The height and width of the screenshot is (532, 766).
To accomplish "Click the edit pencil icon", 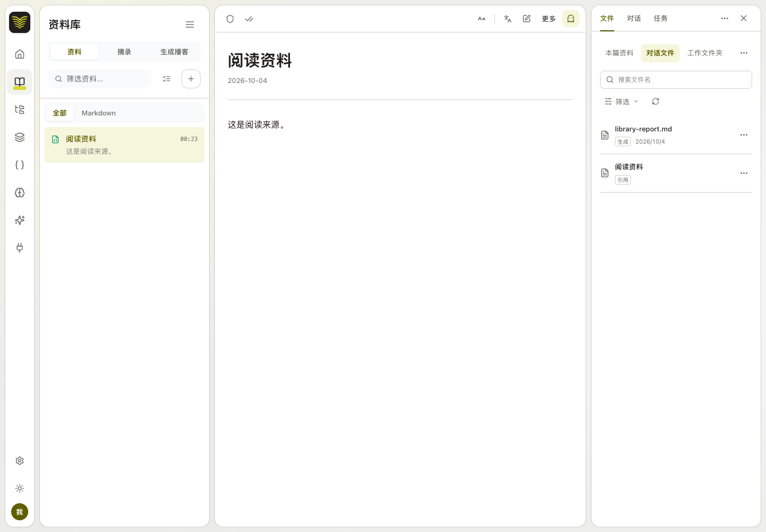I will click(x=527, y=19).
